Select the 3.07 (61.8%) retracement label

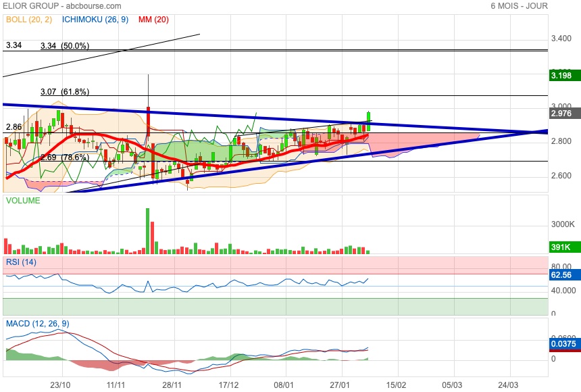[66, 91]
